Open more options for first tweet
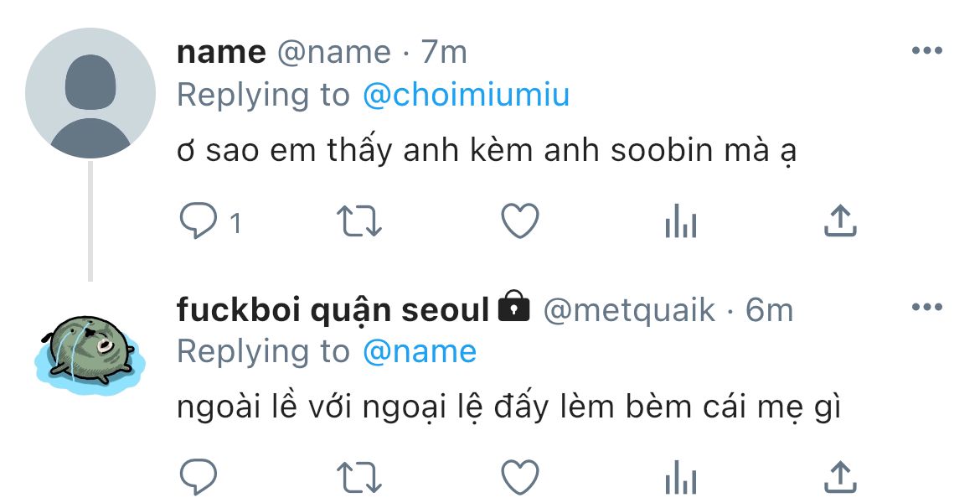 click(x=926, y=51)
